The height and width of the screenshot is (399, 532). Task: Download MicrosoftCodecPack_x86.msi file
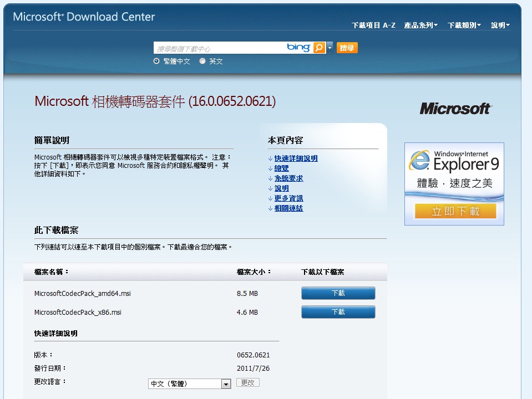tap(338, 312)
